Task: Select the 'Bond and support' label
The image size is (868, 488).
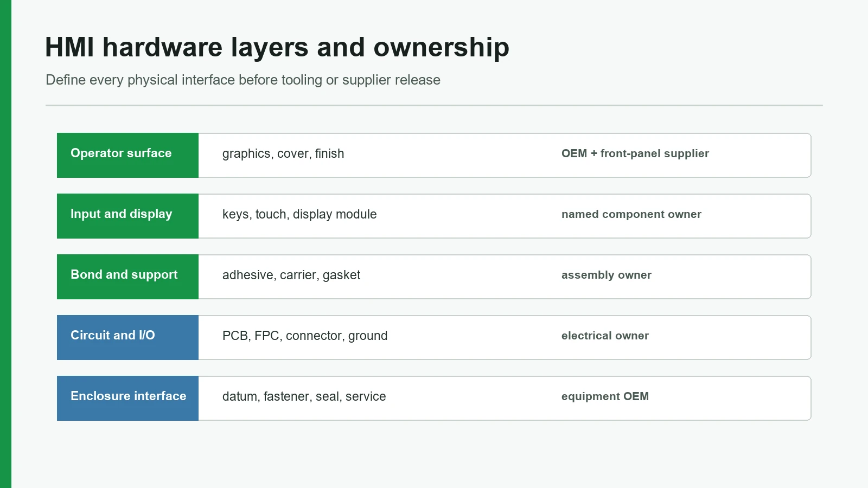Action: coord(127,277)
